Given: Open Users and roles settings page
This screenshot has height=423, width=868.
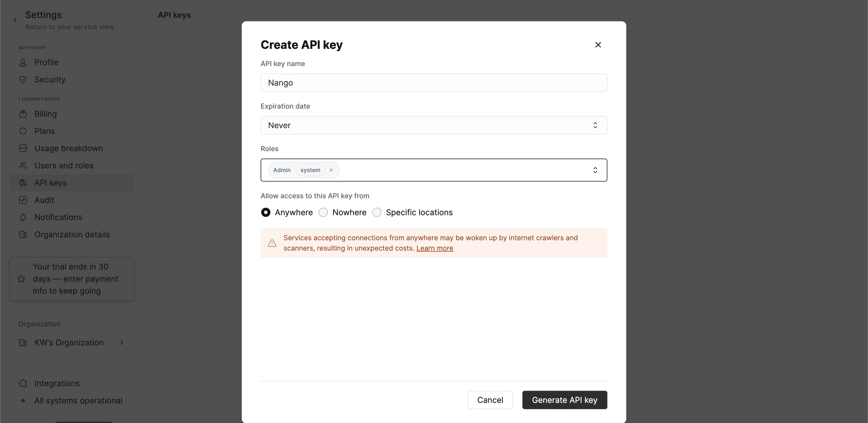Looking at the screenshot, I should 64,166.
